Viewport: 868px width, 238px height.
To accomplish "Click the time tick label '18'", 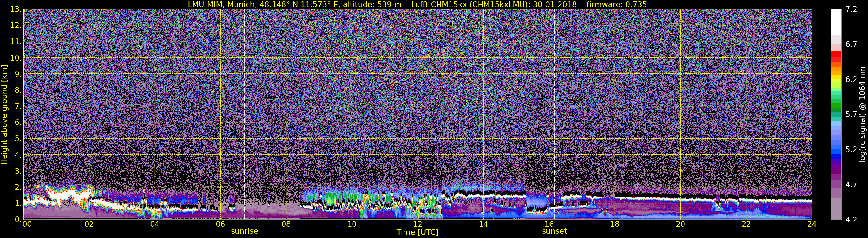I will pyautogui.click(x=614, y=224).
